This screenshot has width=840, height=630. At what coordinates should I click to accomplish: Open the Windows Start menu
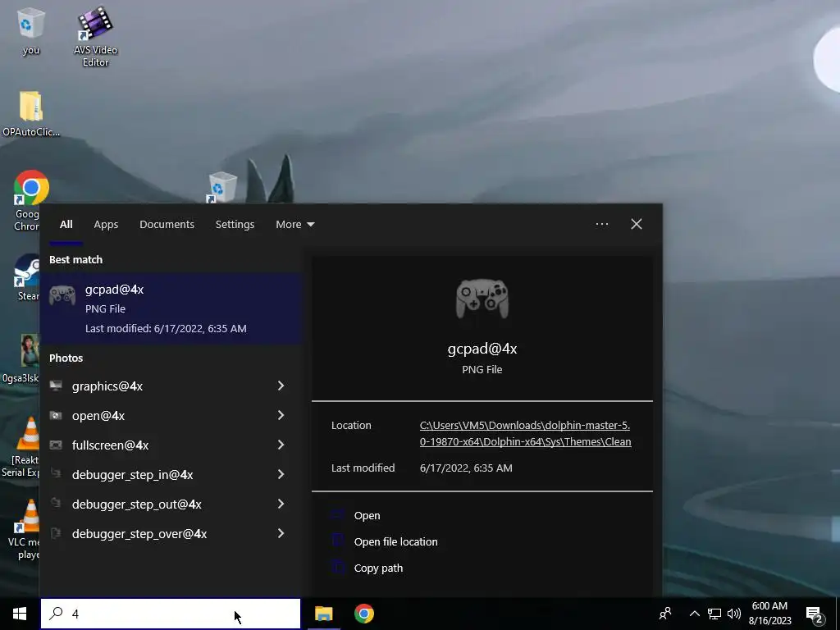20,614
